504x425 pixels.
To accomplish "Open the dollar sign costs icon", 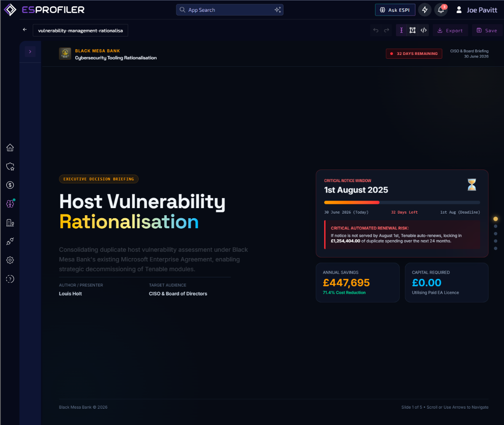I will click(x=10, y=185).
